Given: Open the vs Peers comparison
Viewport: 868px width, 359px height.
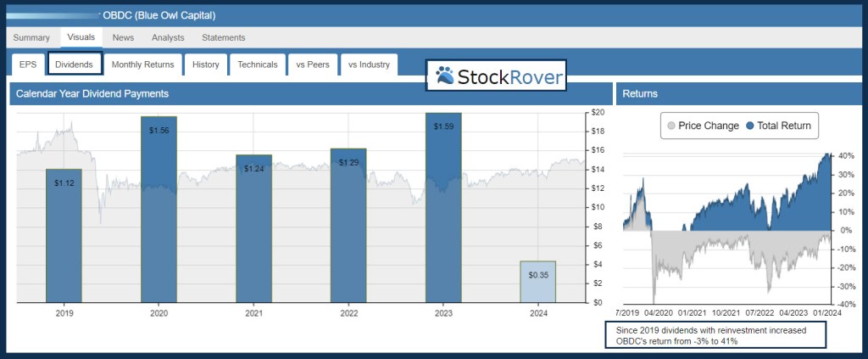Looking at the screenshot, I should click(313, 65).
